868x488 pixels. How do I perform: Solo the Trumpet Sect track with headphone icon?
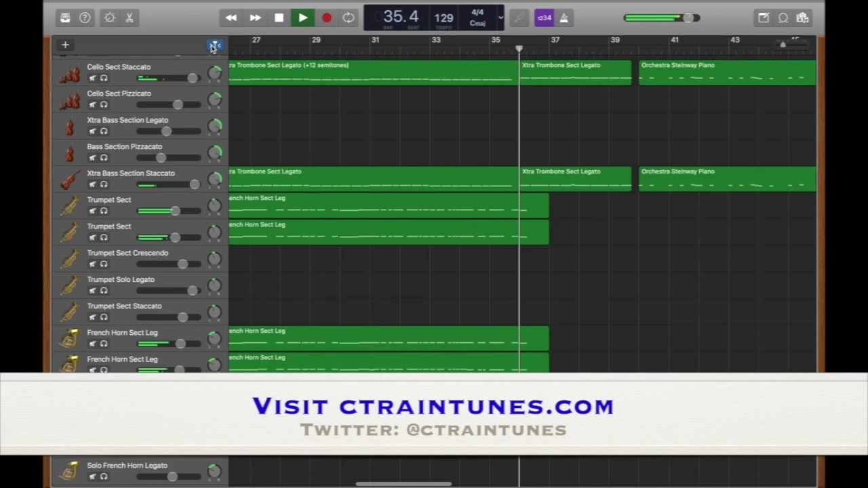coord(103,211)
